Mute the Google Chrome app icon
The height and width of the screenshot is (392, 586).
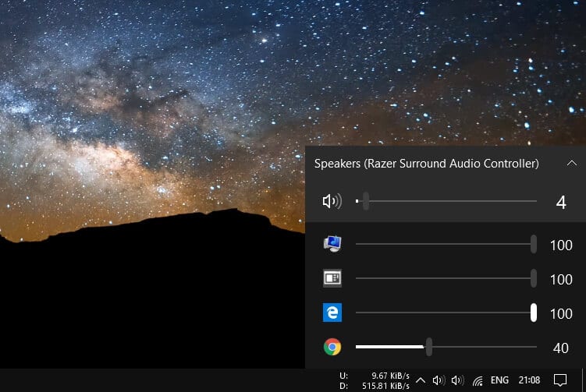click(x=332, y=348)
